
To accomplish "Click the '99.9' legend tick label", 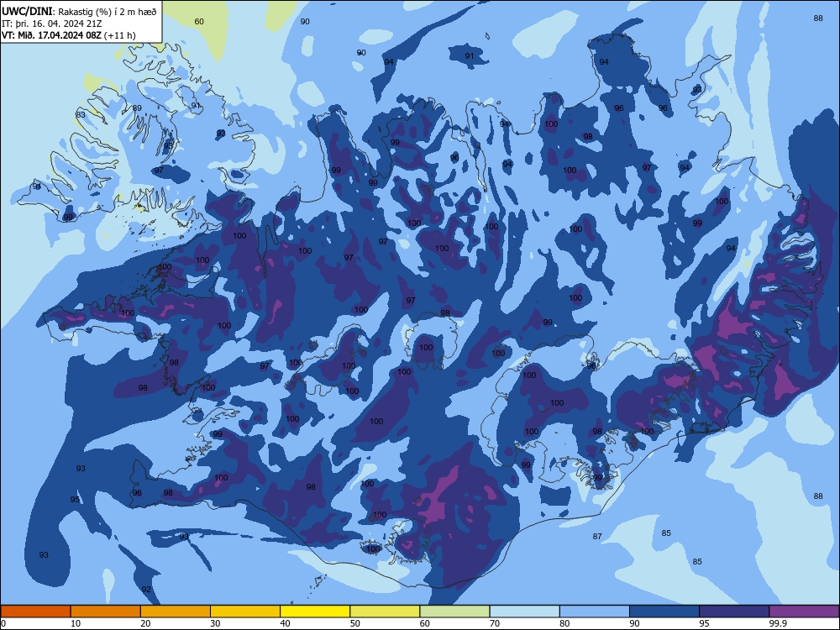I will point(778,623).
